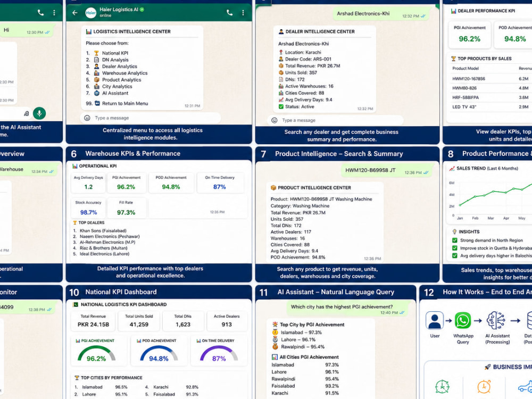The width and height of the screenshot is (532, 399).
Task: Toggle checkbox for Avg delivery days higher
Action: (x=455, y=255)
